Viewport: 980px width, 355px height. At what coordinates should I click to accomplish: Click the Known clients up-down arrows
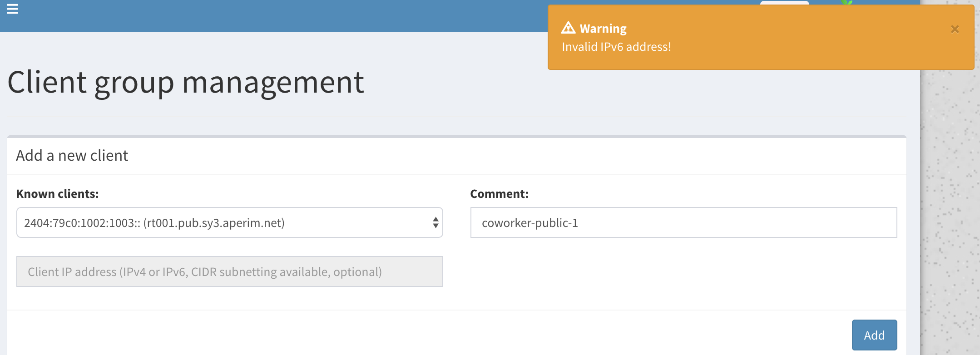point(436,222)
